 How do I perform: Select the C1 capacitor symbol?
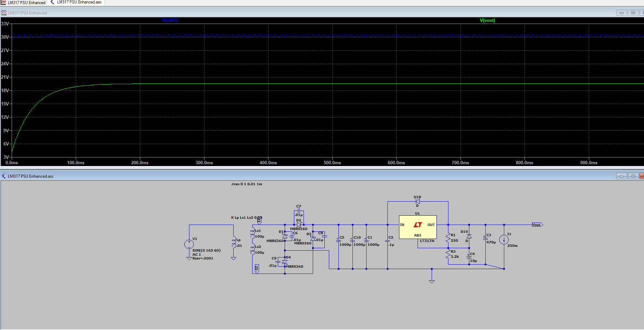(366, 240)
